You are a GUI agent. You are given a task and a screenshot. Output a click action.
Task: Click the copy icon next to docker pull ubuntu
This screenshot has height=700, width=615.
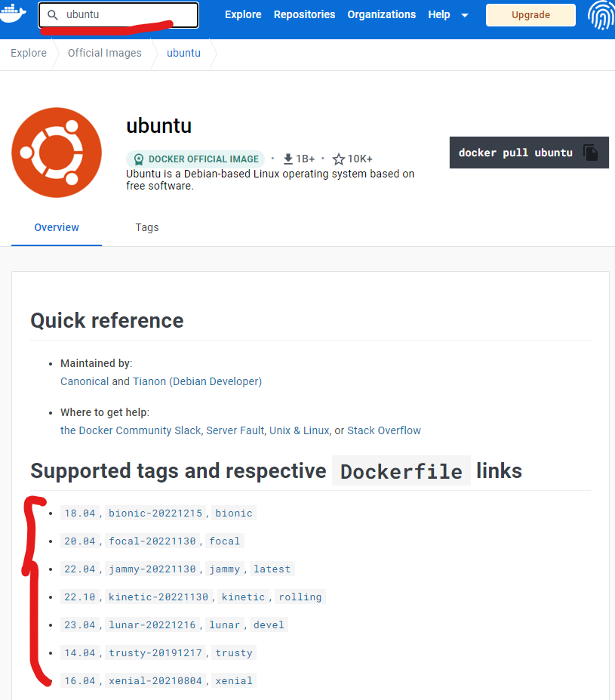pyautogui.click(x=592, y=152)
